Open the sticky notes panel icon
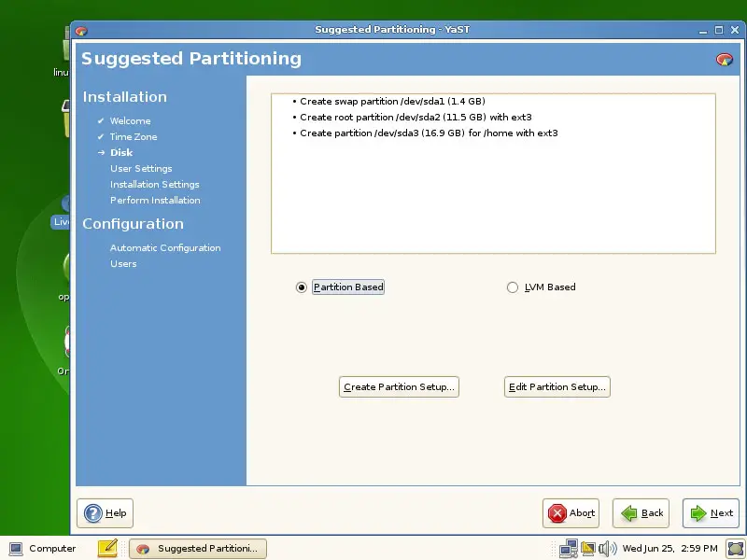Image resolution: width=747 pixels, height=560 pixels. click(107, 548)
